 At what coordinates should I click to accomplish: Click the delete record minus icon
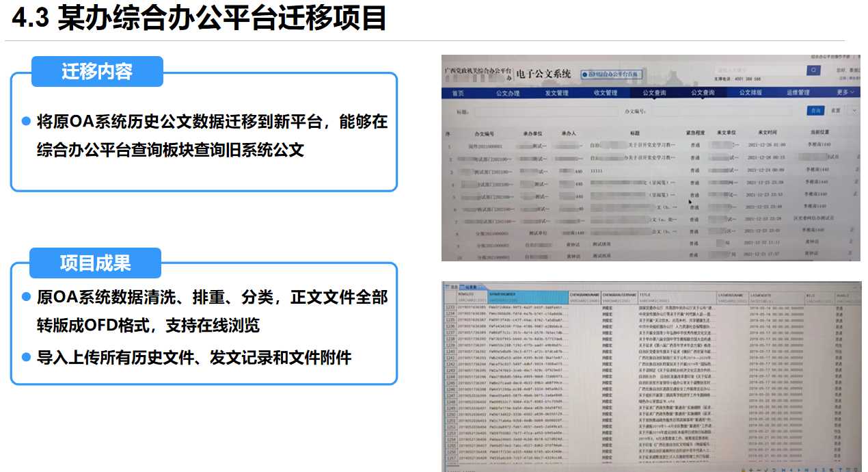click(759, 469)
